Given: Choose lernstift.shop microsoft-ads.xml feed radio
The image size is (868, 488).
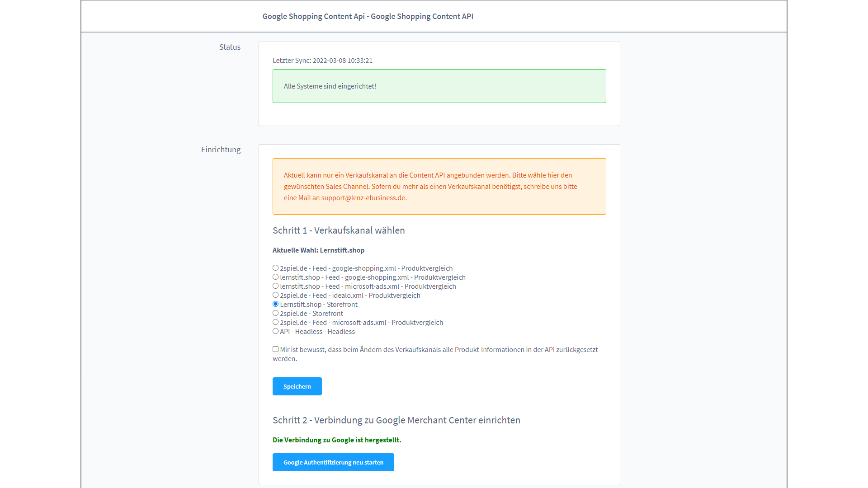Looking at the screenshot, I should 275,286.
